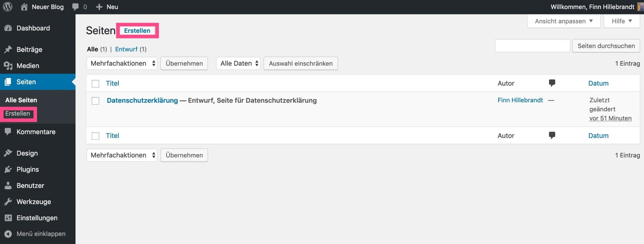Viewport: 644px width, 244px height.
Task: Collapse the sidebar via Menü einklappen
Action: 35,234
